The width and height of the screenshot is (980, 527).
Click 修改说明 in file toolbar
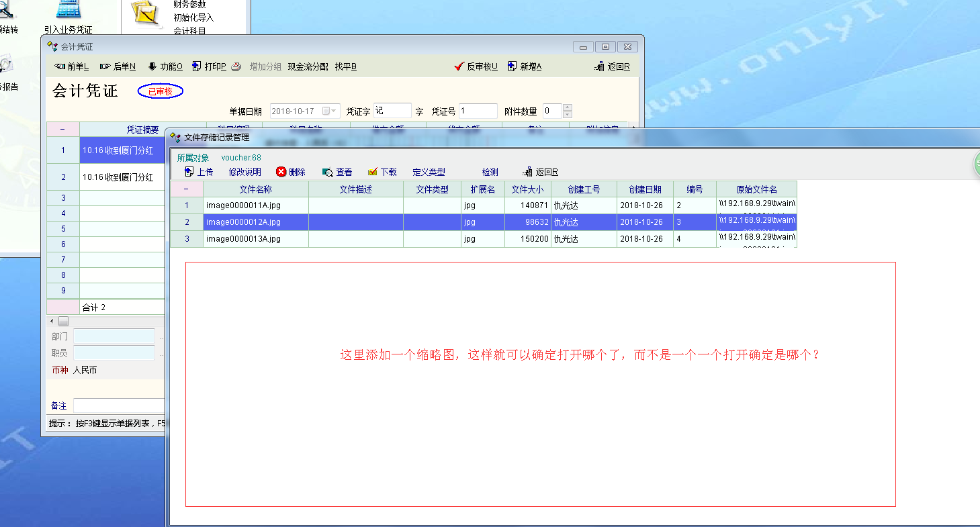coord(244,172)
